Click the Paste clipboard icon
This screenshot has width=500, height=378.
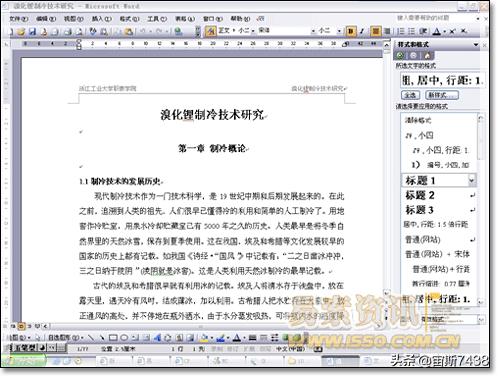coord(129,32)
